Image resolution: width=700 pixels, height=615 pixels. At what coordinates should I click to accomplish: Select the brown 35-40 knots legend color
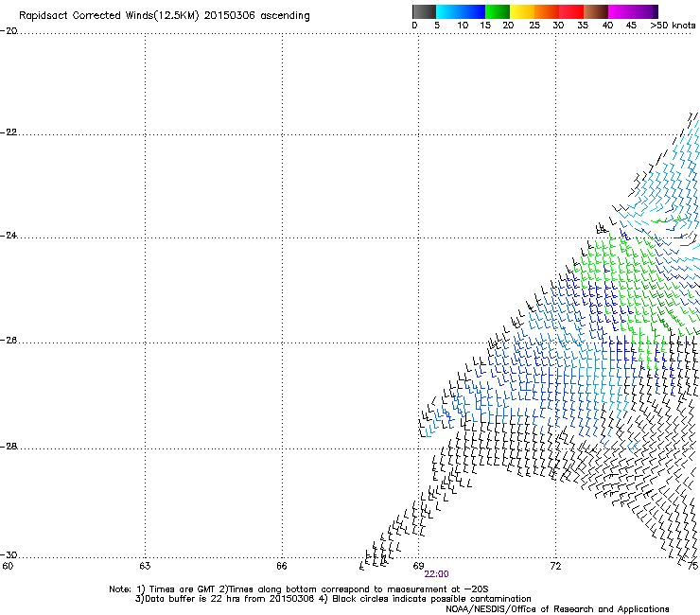596,11
